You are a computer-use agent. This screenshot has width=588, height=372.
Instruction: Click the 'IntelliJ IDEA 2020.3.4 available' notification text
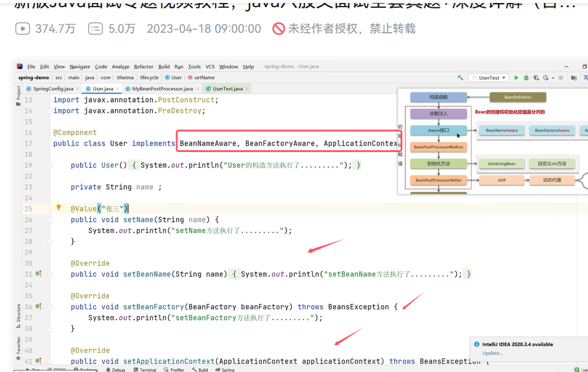(x=518, y=344)
